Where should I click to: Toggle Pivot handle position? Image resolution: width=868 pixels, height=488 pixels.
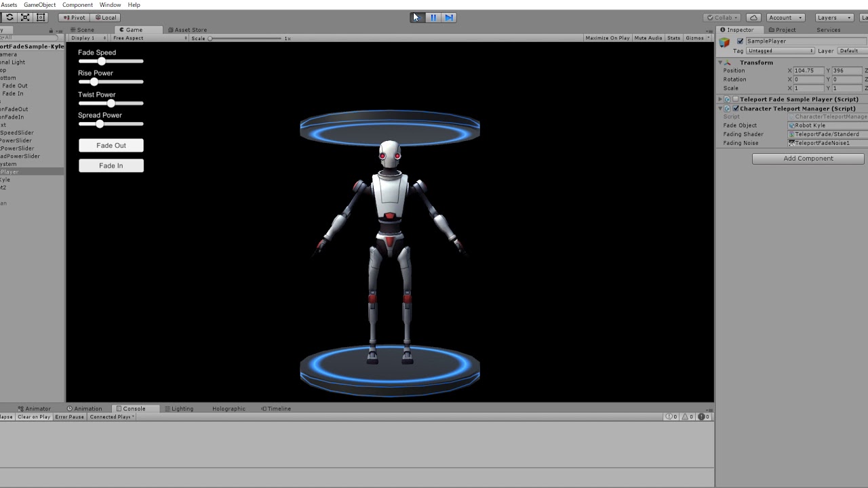click(74, 18)
